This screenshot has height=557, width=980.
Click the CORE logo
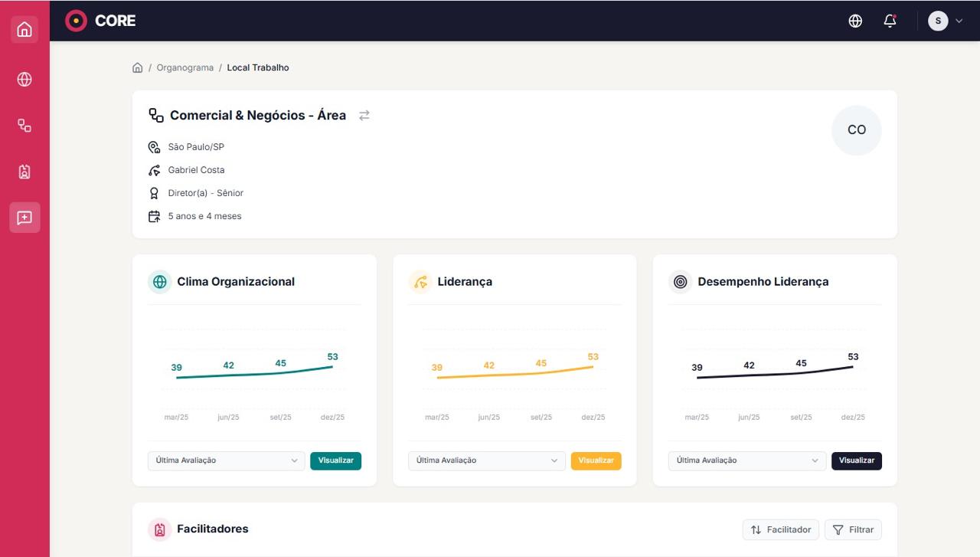coord(100,21)
